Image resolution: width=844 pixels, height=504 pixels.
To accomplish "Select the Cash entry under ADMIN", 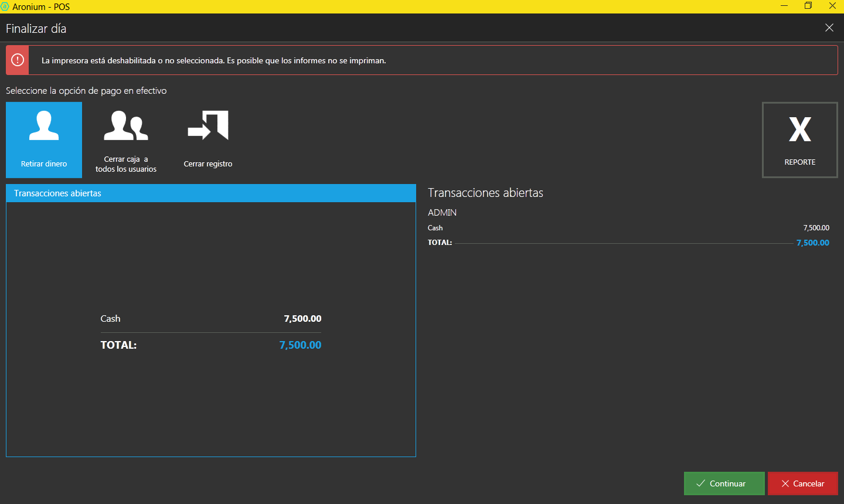I will [435, 228].
